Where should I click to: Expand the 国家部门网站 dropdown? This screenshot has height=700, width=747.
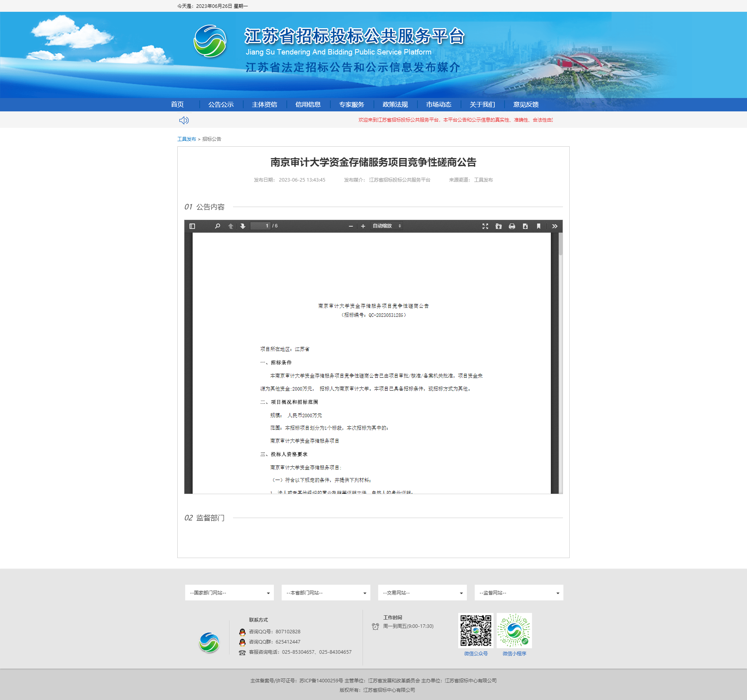230,593
